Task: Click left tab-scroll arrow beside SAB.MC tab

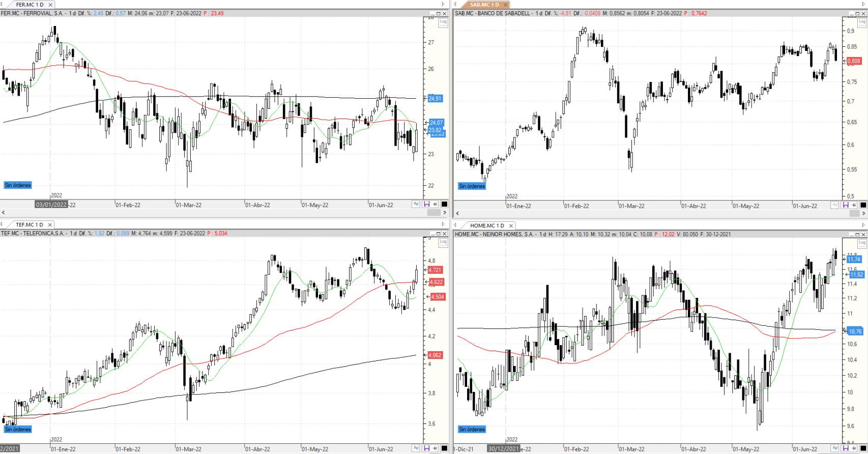Action: 456,5
